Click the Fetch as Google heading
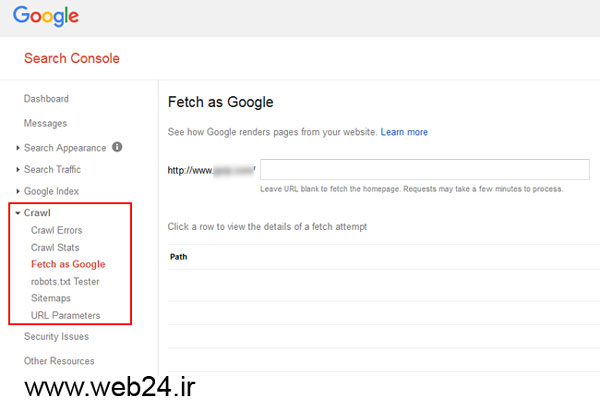The height and width of the screenshot is (400, 600). (x=221, y=102)
